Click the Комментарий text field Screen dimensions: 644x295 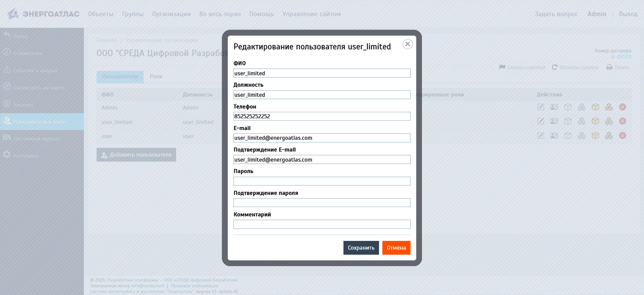322,224
